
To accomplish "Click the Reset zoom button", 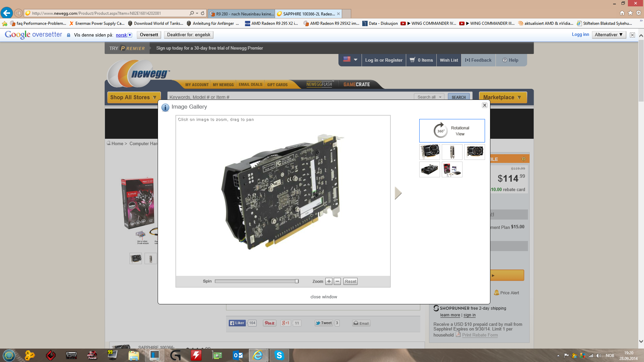I will pos(351,282).
